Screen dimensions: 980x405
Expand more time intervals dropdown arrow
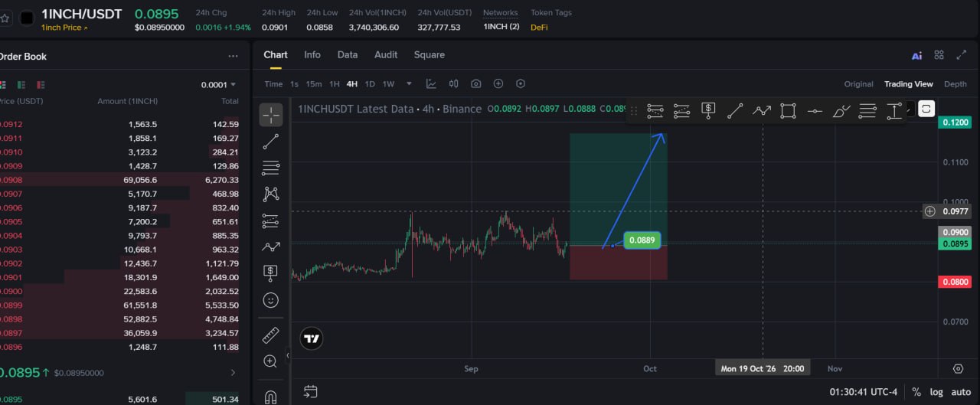coord(409,83)
